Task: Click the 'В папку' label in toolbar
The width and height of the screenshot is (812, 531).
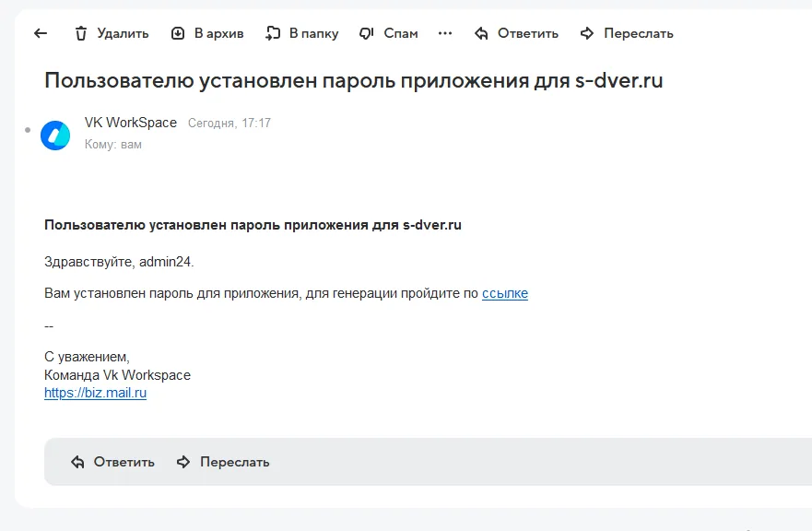Action: (x=313, y=34)
